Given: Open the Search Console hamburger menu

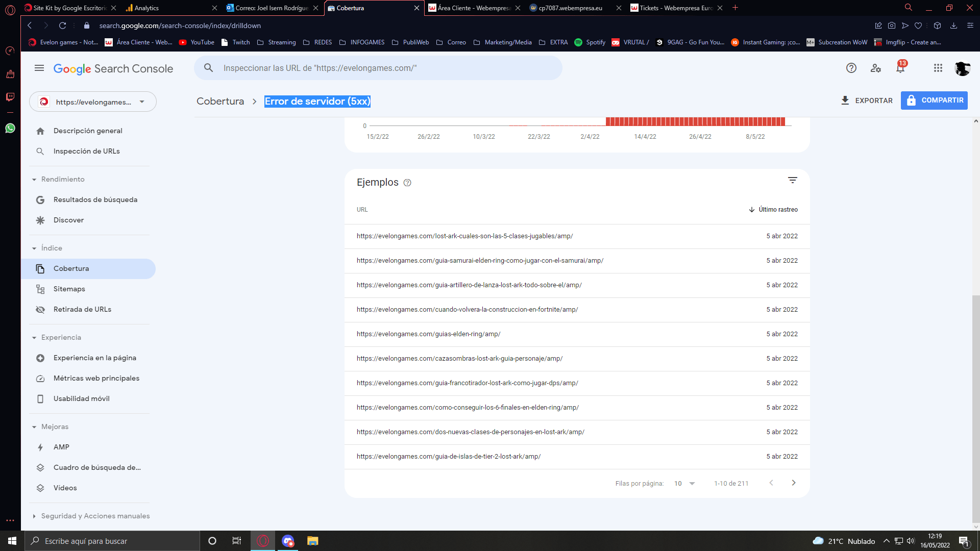Looking at the screenshot, I should pos(39,68).
